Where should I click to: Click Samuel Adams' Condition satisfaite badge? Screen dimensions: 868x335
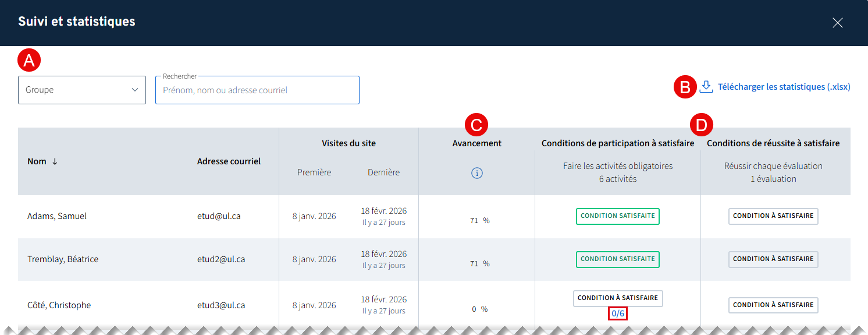pyautogui.click(x=617, y=216)
